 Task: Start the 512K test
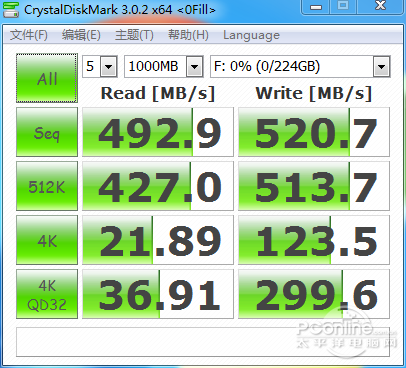(47, 186)
